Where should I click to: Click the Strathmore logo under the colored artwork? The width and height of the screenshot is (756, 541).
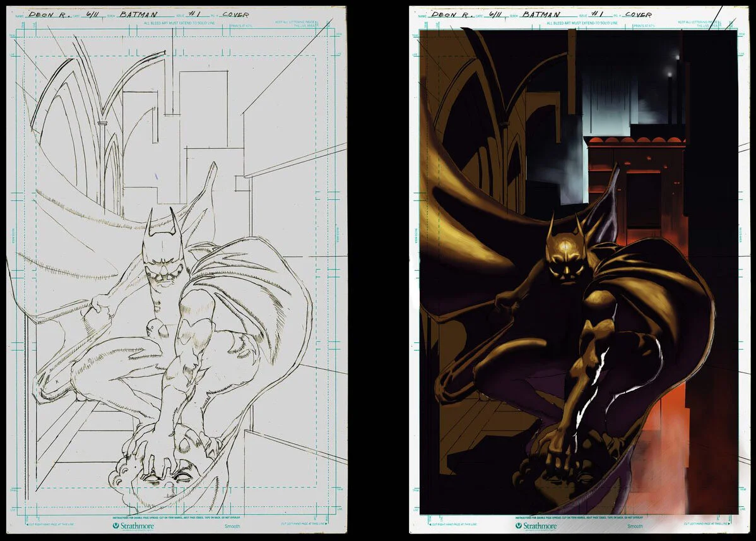click(536, 526)
